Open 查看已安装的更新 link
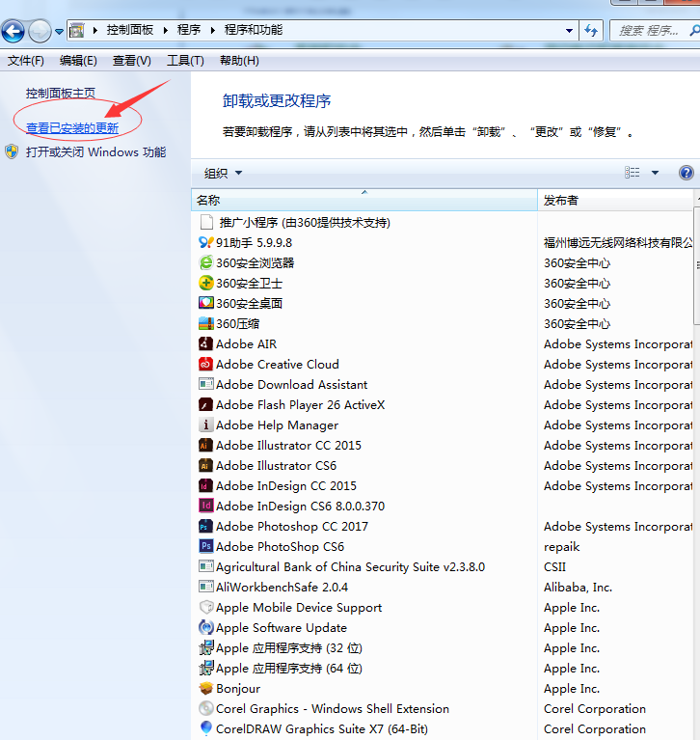Image resolution: width=700 pixels, height=740 pixels. click(72, 128)
